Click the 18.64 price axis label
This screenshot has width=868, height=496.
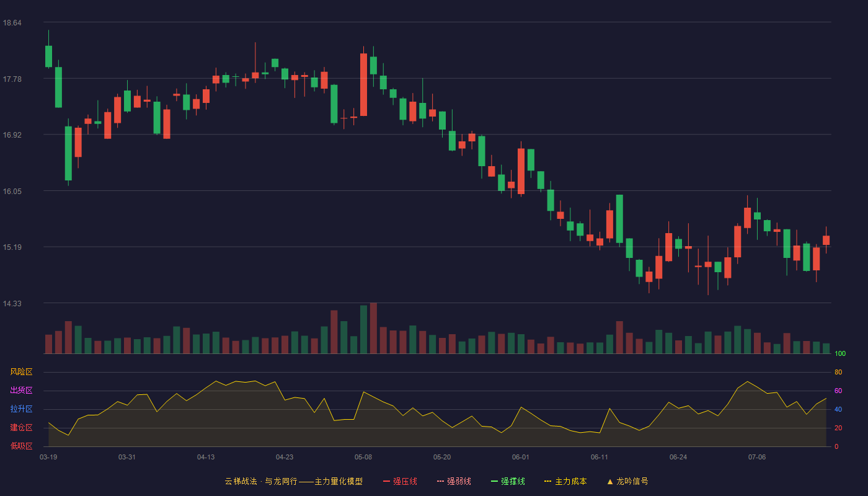[12, 23]
